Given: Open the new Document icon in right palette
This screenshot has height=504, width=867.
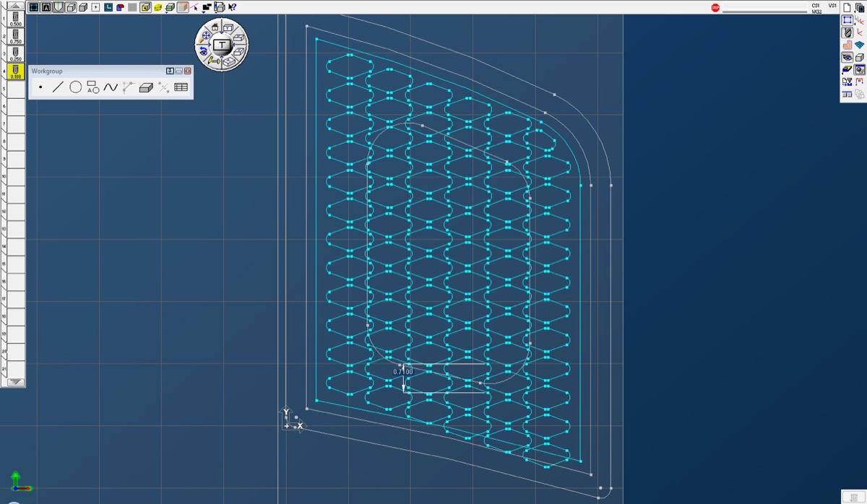Looking at the screenshot, I should click(x=847, y=7).
